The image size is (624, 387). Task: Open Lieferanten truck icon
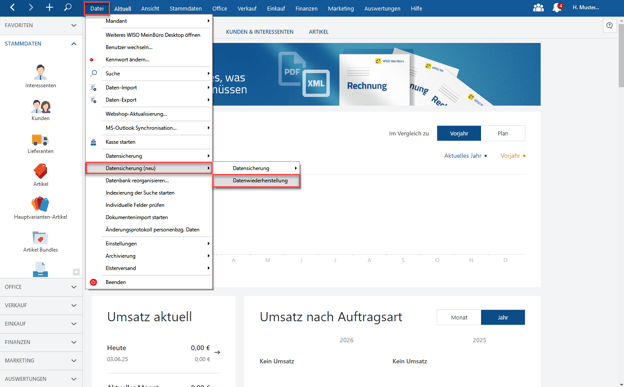[x=41, y=143]
